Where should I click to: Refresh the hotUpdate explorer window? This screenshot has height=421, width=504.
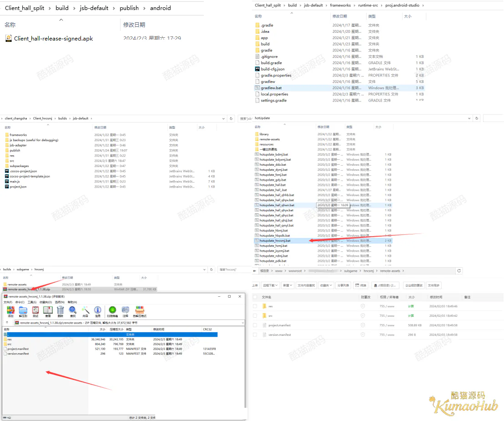(x=477, y=118)
